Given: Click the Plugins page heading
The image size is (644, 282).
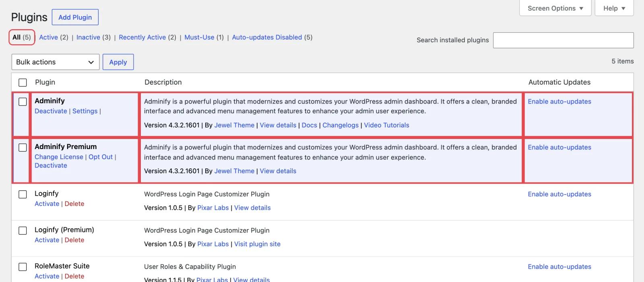Looking at the screenshot, I should coord(29,17).
